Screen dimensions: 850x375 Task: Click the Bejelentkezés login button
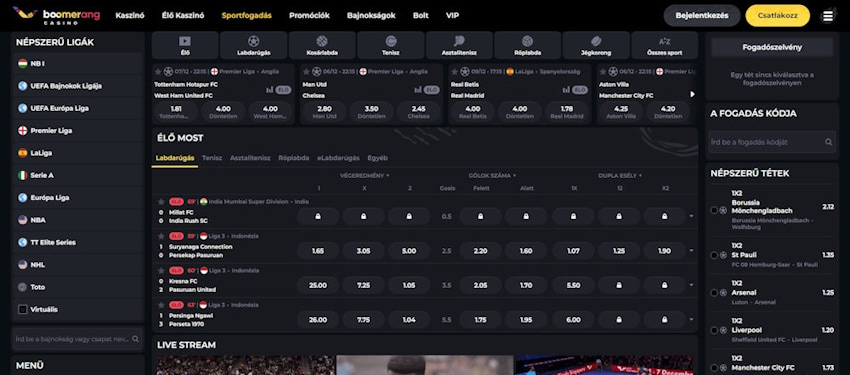pos(702,16)
